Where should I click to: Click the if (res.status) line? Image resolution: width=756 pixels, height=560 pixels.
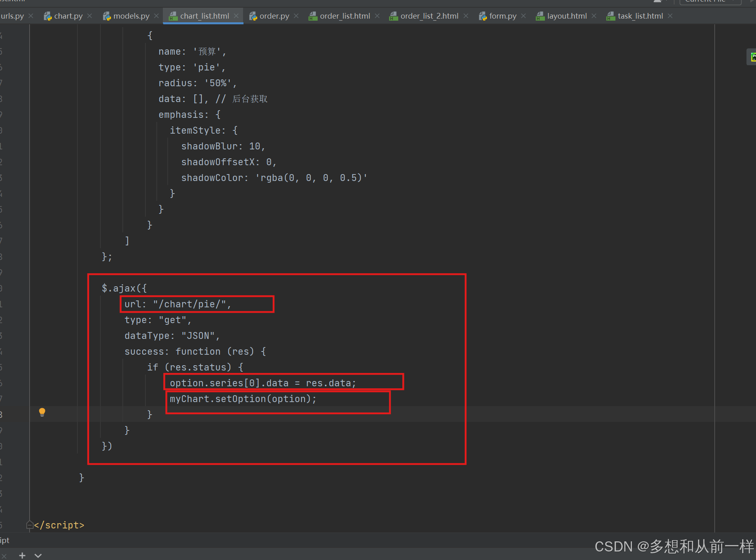[x=195, y=367]
